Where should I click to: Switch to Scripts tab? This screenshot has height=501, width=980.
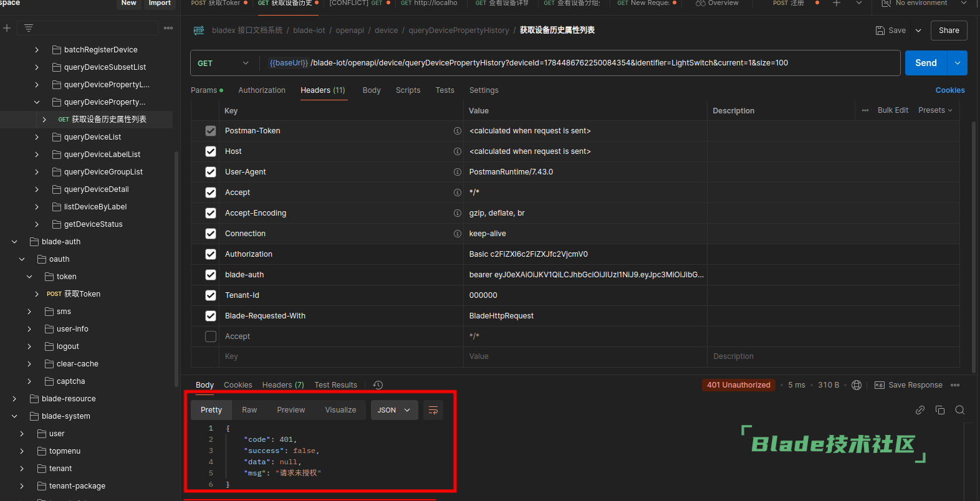(408, 90)
